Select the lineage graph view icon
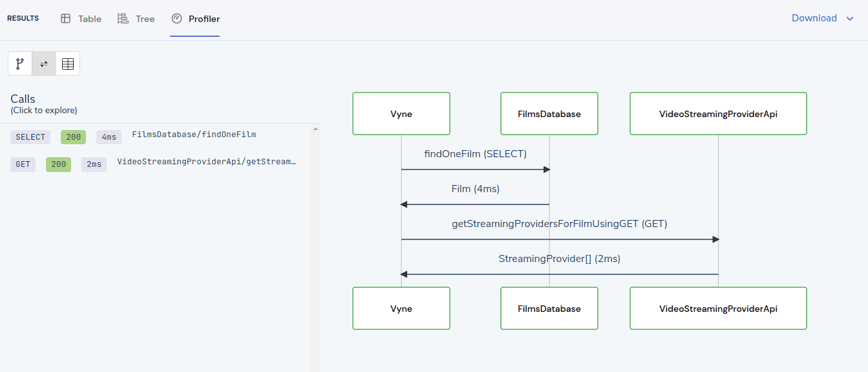The height and width of the screenshot is (372, 868). [x=20, y=63]
